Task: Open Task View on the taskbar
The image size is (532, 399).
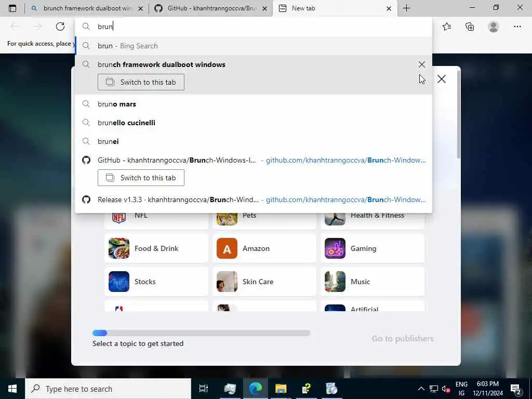Action: tap(203, 389)
